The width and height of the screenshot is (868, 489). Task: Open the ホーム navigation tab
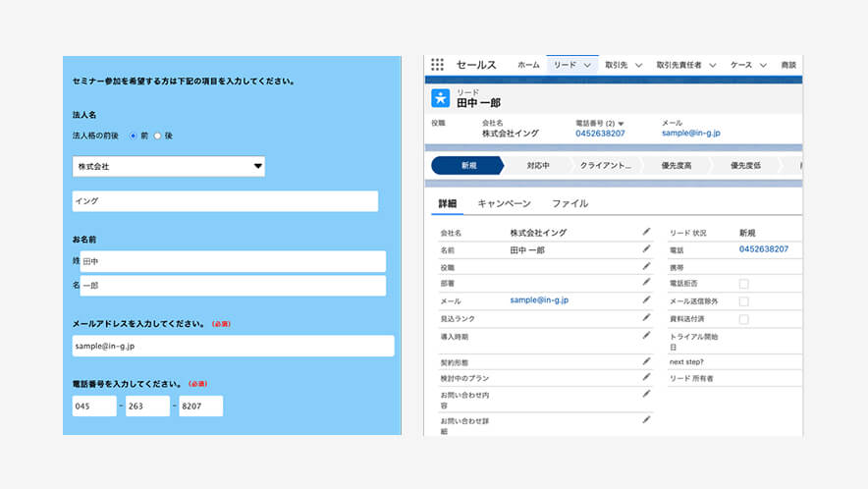528,65
